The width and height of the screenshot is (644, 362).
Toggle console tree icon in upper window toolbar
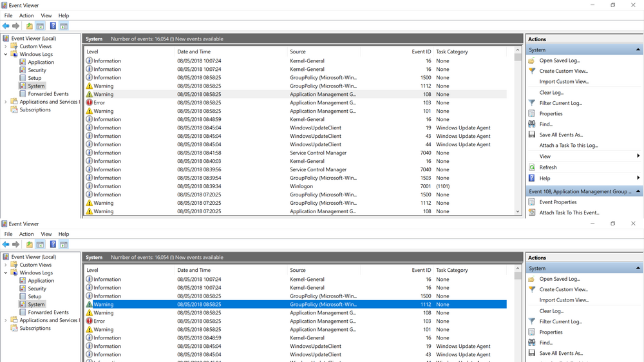click(x=40, y=26)
